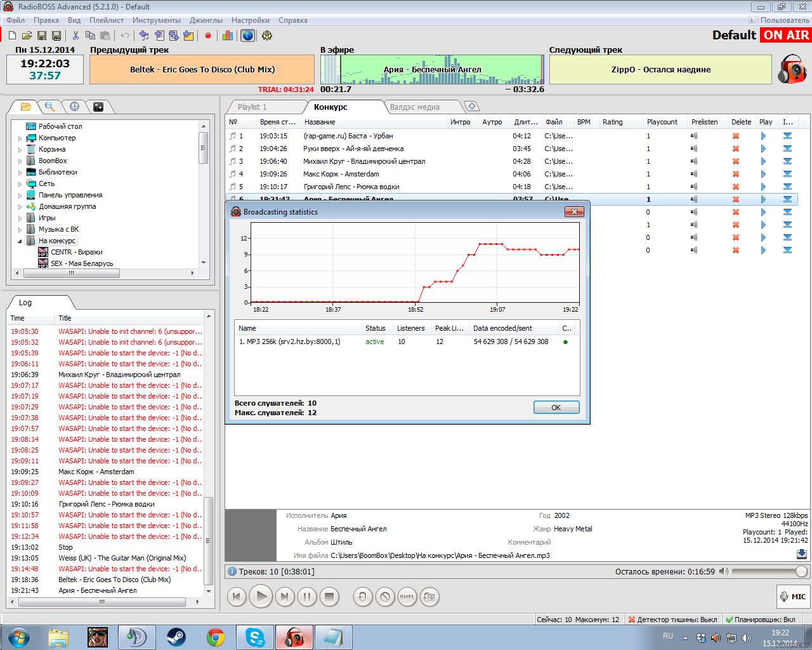812x650 pixels.
Task: Toggle the playlist mode list button
Action: 429,597
